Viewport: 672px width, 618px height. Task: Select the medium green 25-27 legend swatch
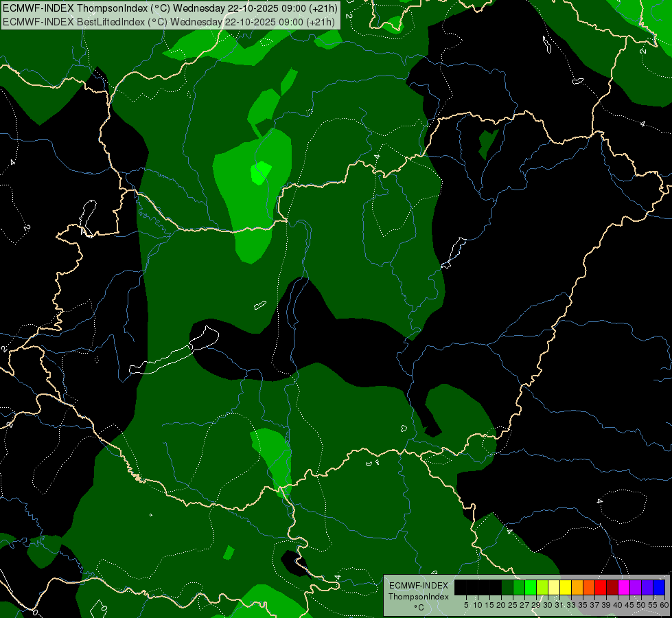click(519, 587)
